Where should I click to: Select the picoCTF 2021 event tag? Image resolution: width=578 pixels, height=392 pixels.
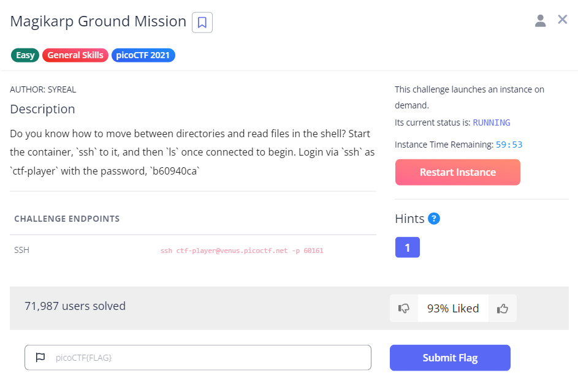[143, 55]
